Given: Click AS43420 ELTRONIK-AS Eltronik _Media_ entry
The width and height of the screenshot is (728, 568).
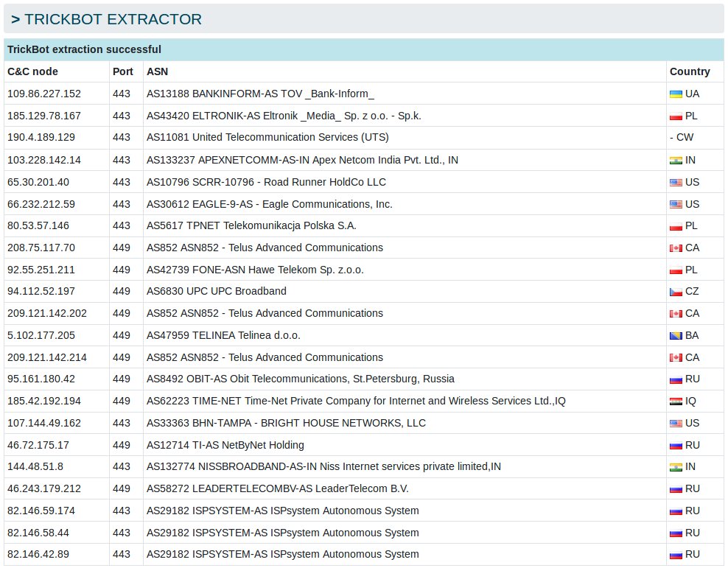Looking at the screenshot, I should tap(284, 116).
